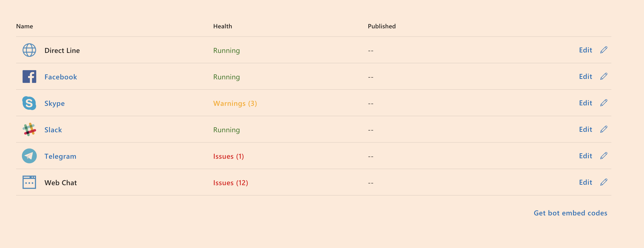Click the Telegram paper plane icon
The image size is (644, 248).
29,156
